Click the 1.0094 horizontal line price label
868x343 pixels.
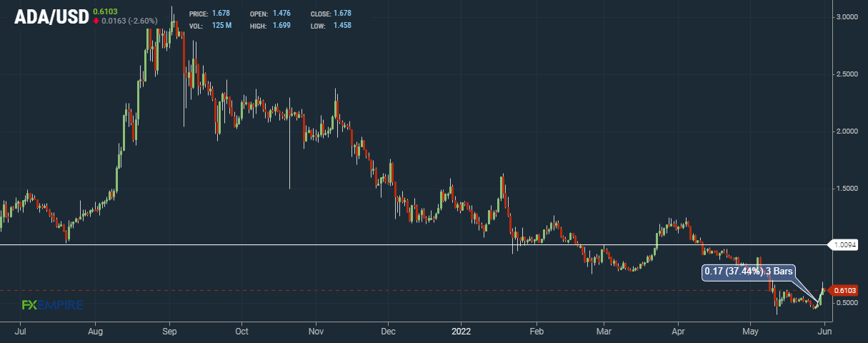coord(844,245)
